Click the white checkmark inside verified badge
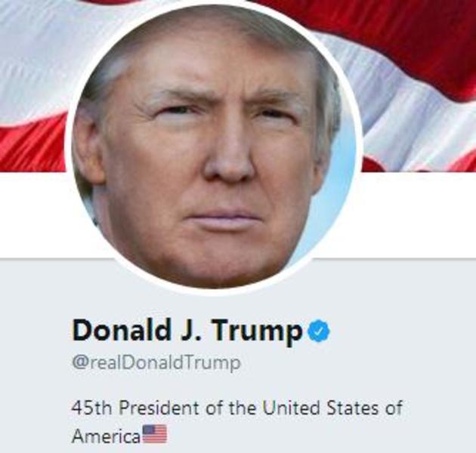 319,331
